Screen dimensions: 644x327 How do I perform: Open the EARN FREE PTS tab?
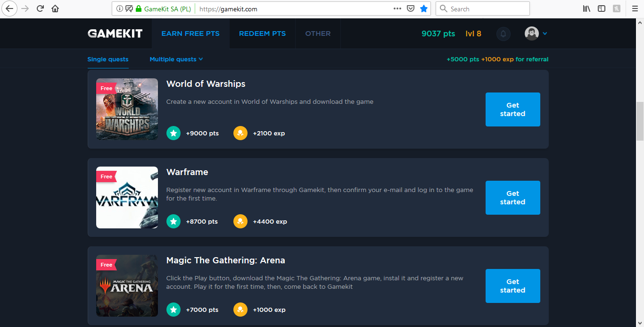tap(190, 34)
